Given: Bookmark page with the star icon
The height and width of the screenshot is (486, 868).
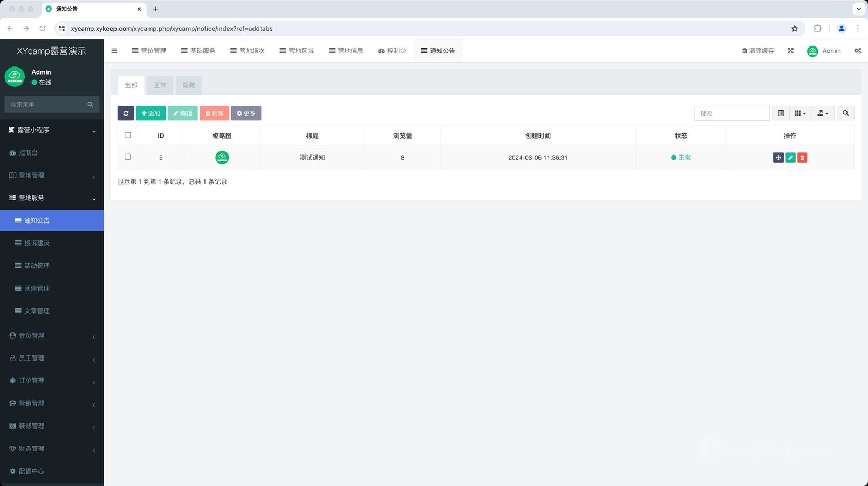Looking at the screenshot, I should point(795,29).
